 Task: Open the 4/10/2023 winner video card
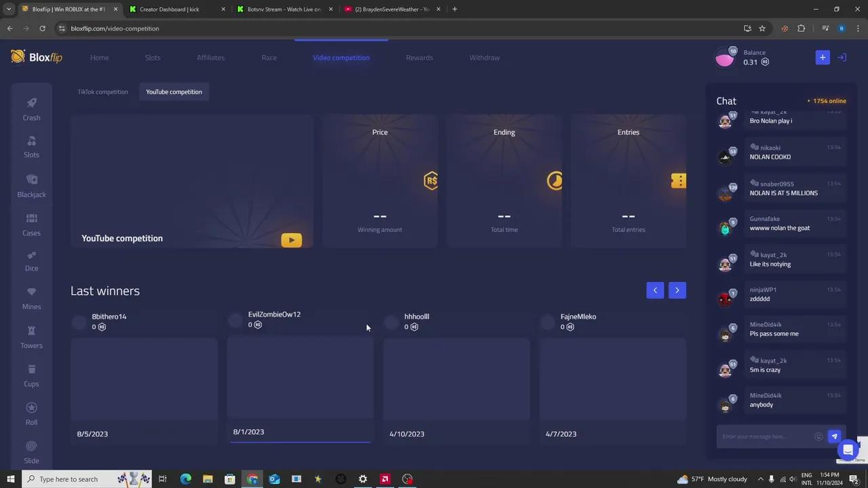click(x=456, y=379)
